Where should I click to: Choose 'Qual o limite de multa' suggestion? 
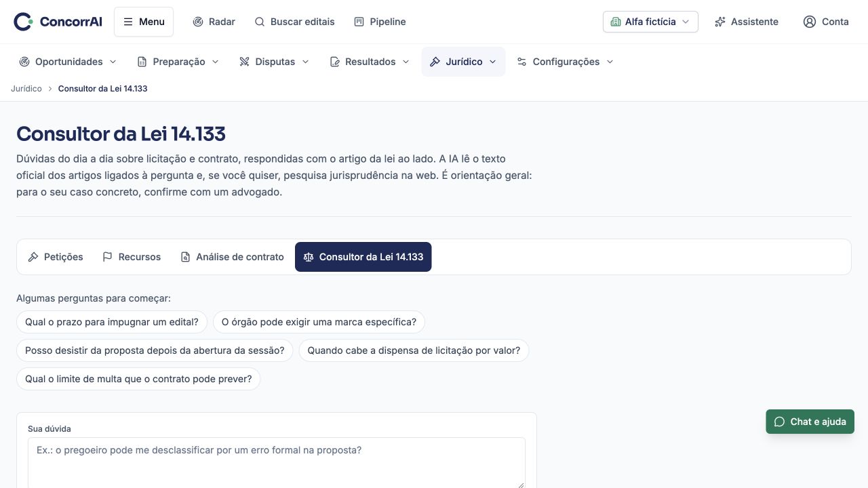[x=138, y=379]
